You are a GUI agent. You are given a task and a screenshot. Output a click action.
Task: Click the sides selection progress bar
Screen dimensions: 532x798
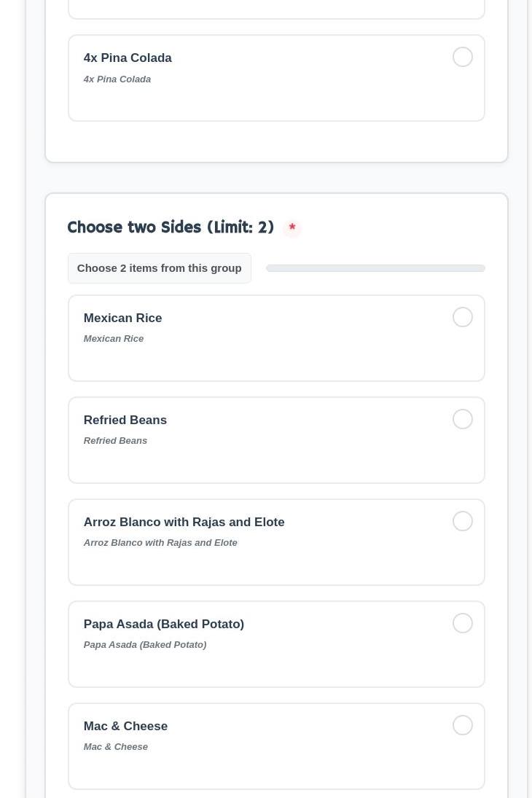[375, 268]
